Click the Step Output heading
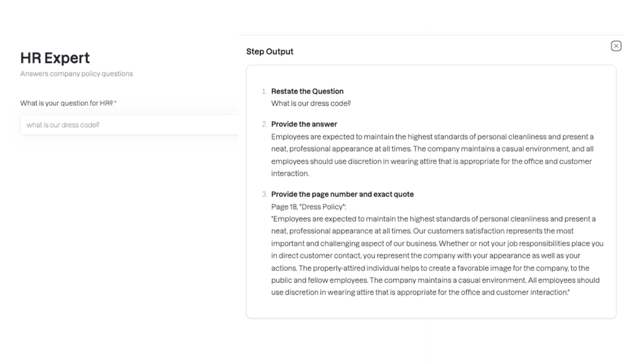This screenshot has width=644, height=362. click(x=270, y=52)
